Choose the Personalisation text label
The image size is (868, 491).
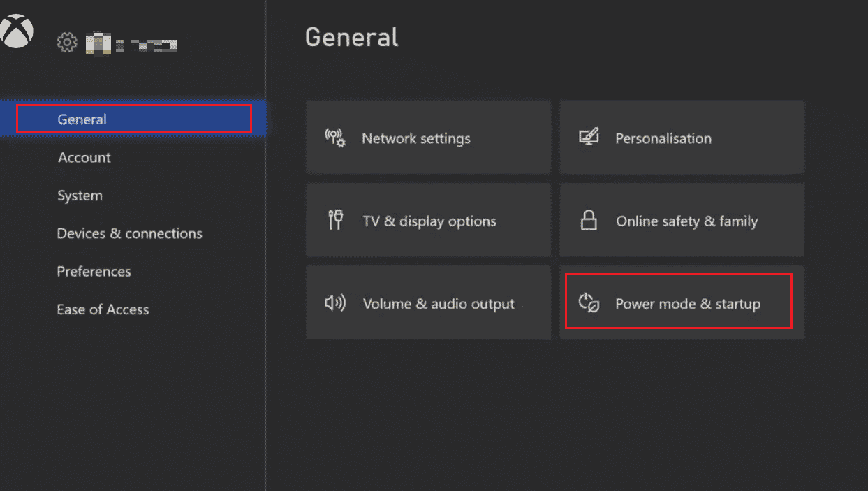pos(663,138)
